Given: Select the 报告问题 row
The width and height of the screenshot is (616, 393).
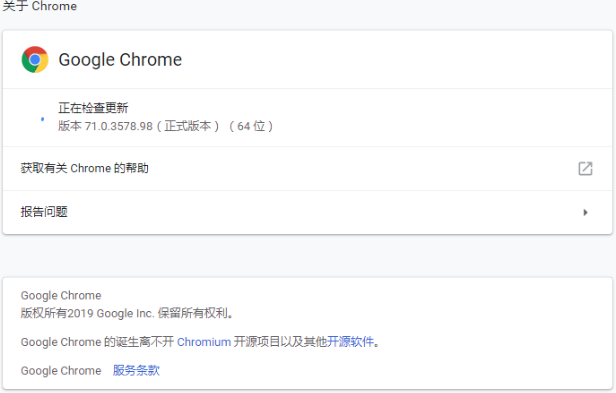Looking at the screenshot, I should point(308,213).
